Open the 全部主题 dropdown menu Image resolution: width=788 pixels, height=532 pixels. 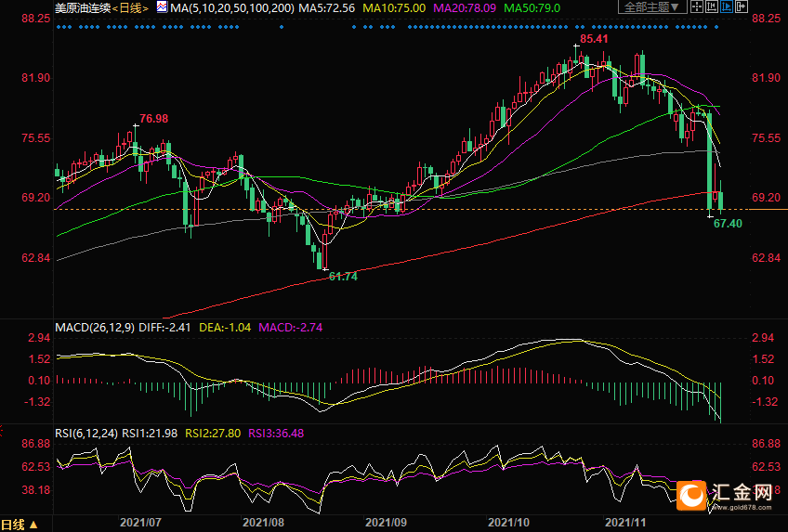652,7
